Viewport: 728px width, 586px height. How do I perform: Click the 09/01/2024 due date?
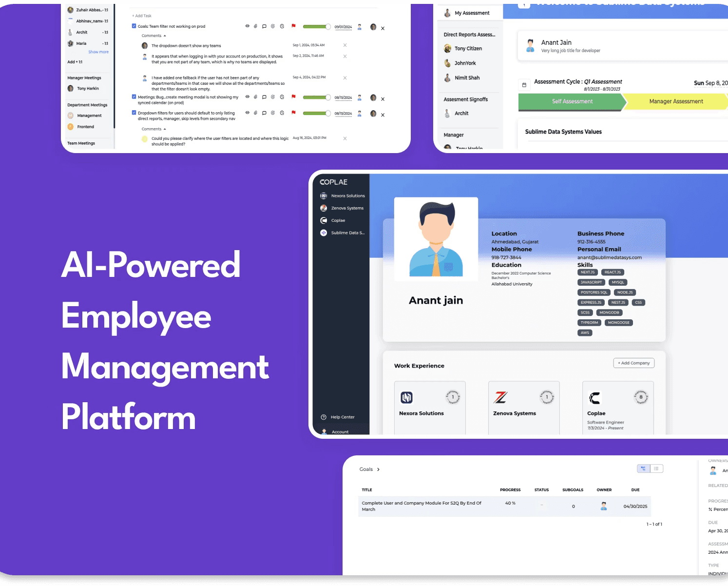click(x=343, y=27)
